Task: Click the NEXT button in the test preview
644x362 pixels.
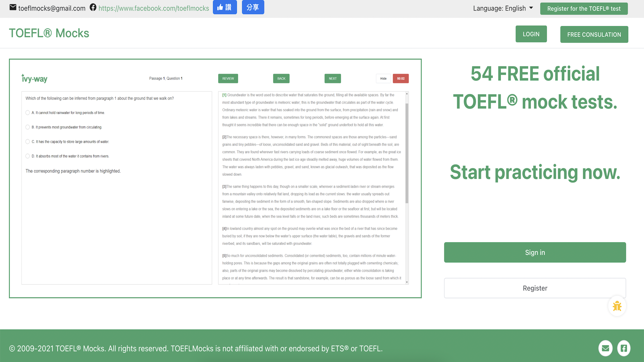Action: (333, 78)
